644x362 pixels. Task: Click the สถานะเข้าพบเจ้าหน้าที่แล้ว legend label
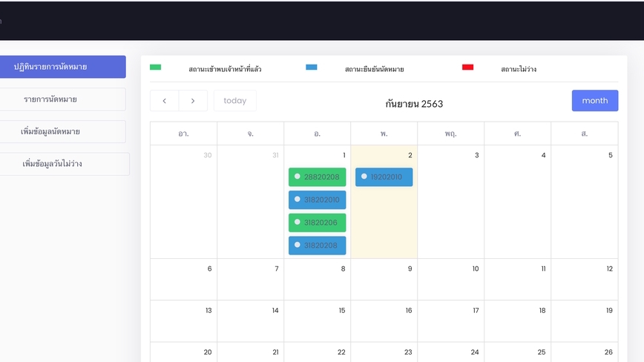tap(225, 69)
